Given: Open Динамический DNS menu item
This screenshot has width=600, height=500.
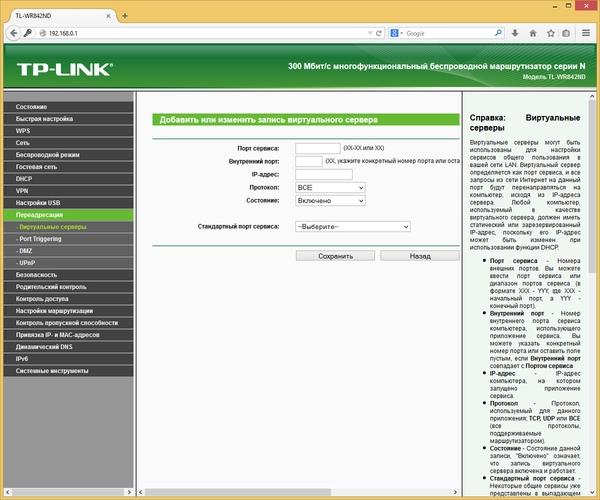Looking at the screenshot, I should tap(69, 347).
